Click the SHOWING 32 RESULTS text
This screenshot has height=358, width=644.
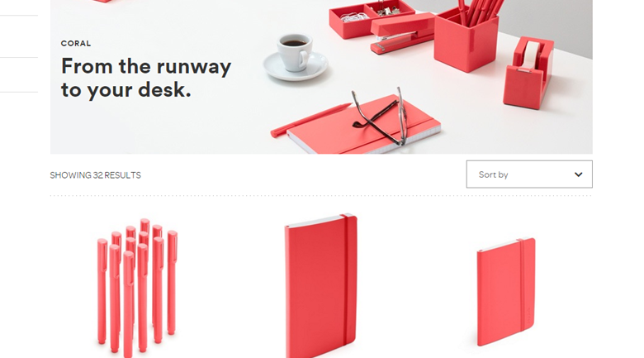click(95, 175)
